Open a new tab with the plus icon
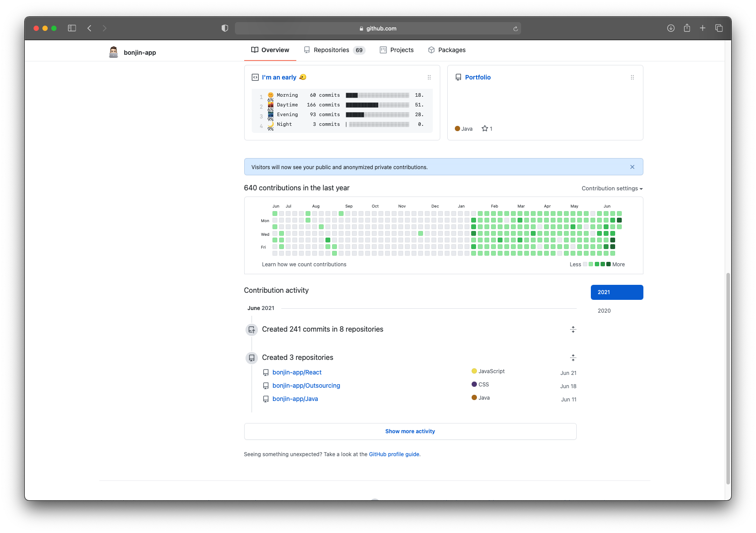The image size is (756, 533). click(x=703, y=28)
